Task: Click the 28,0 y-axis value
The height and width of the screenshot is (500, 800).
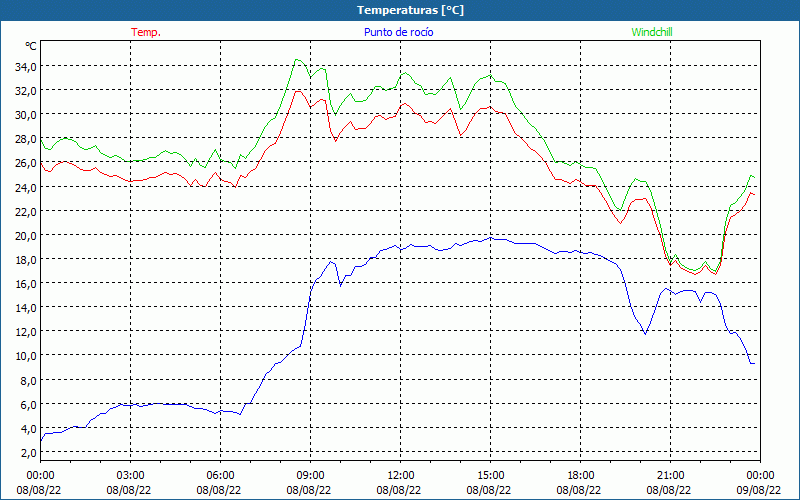Action: 26,139
